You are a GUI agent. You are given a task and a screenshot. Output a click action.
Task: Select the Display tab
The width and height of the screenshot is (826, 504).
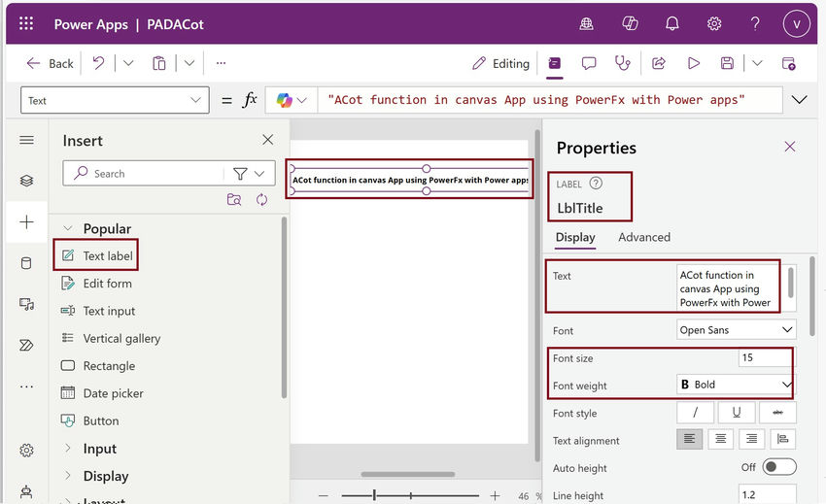[575, 237]
